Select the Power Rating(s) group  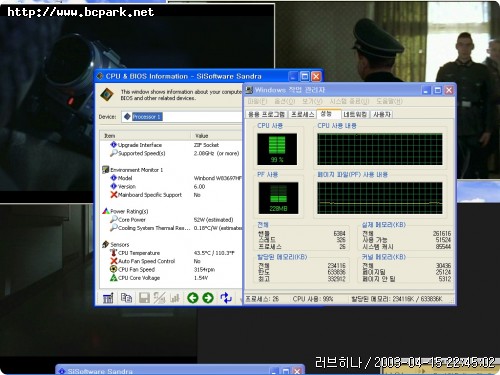171,211
